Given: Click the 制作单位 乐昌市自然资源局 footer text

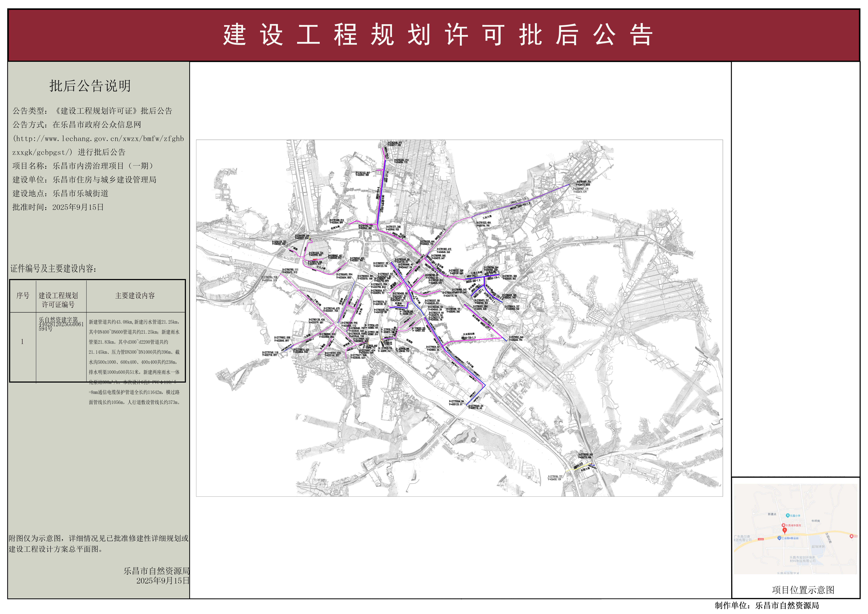Looking at the screenshot, I should [x=767, y=605].
